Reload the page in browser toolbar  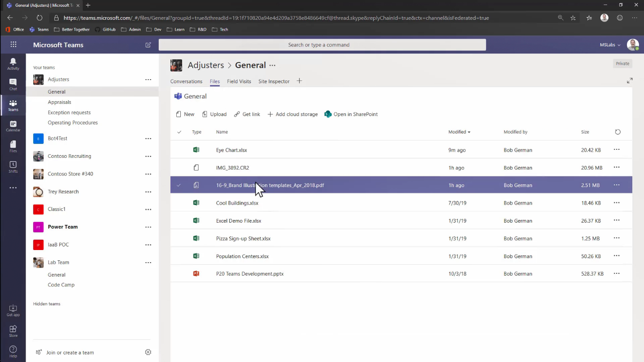coord(40,18)
